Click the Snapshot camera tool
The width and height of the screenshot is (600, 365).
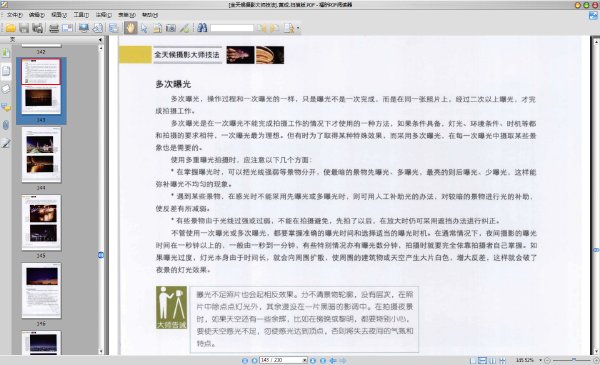171,28
